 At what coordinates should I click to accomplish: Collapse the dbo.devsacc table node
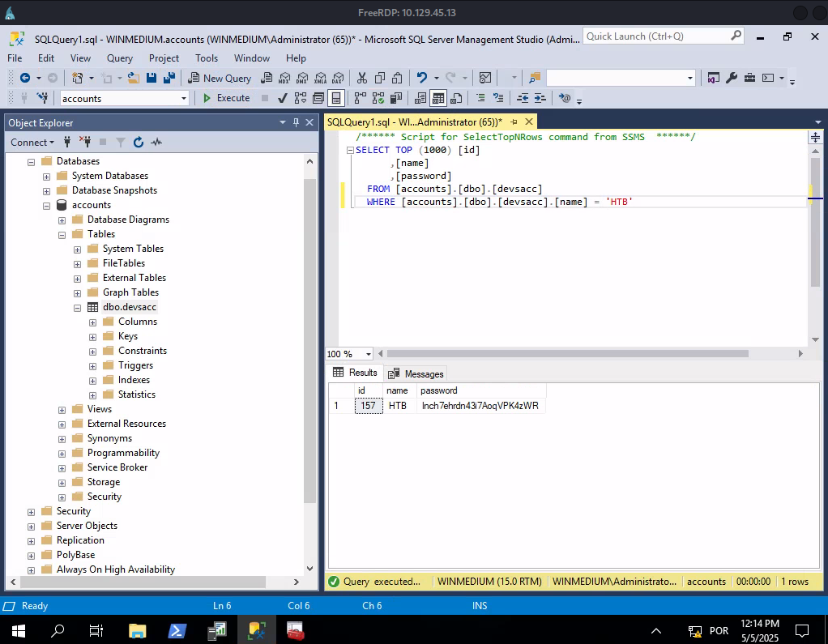(77, 307)
